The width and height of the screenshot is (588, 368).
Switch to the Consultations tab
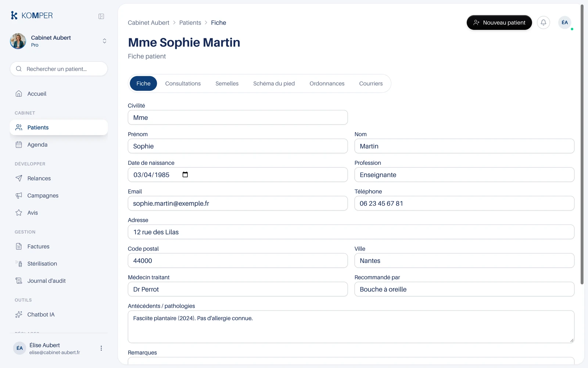(183, 84)
